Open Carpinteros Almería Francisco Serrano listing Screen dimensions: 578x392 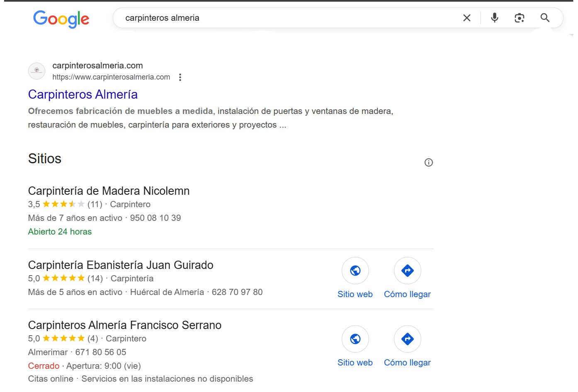[125, 325]
